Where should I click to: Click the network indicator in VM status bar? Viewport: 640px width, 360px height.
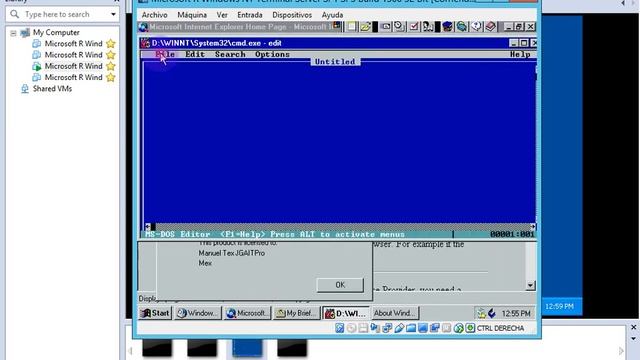point(387,328)
